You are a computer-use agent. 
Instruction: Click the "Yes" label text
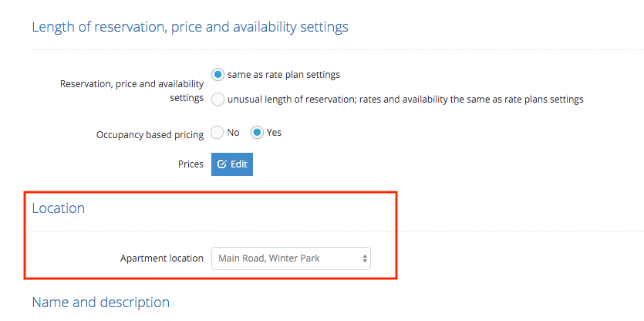tap(274, 133)
